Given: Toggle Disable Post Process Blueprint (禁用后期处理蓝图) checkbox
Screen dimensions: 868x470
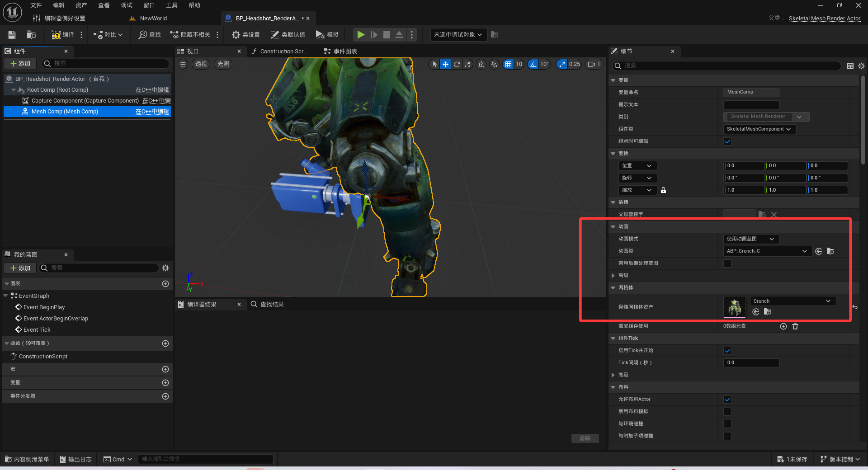Looking at the screenshot, I should point(727,263).
